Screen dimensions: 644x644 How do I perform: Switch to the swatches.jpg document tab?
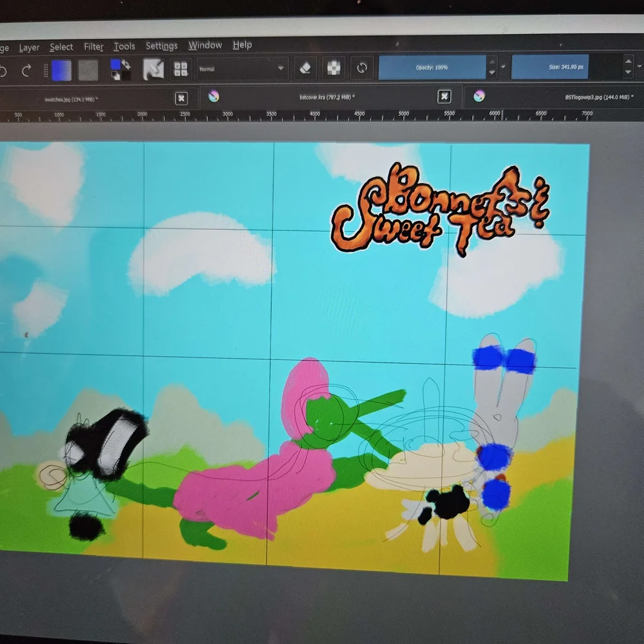[x=71, y=99]
